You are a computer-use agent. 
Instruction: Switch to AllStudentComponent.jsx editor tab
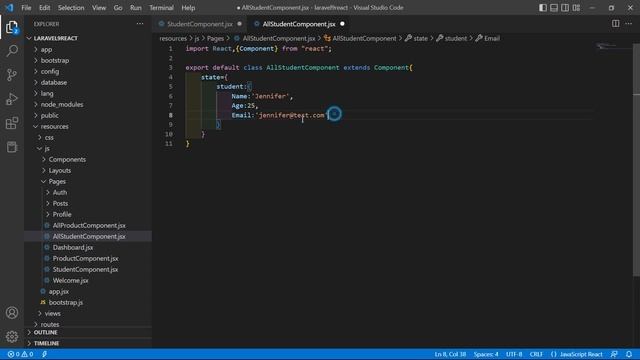pyautogui.click(x=299, y=24)
